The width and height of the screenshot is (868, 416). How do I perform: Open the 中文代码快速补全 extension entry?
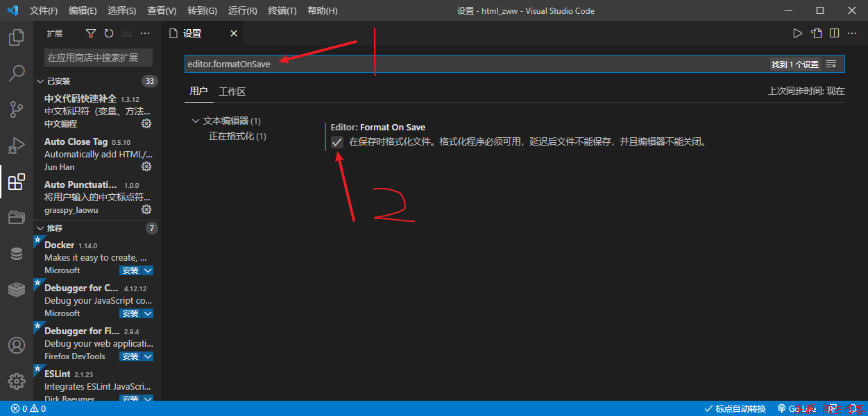97,111
